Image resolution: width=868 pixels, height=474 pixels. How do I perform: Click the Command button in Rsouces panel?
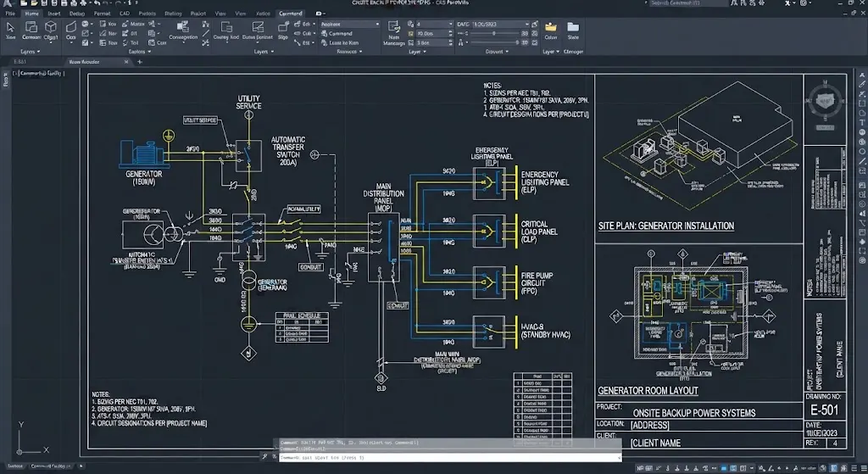[x=337, y=33]
